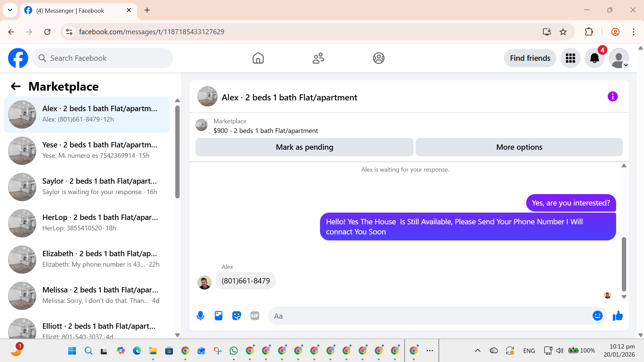The height and width of the screenshot is (362, 644).
Task: Click the address bar URL
Action: tap(151, 32)
